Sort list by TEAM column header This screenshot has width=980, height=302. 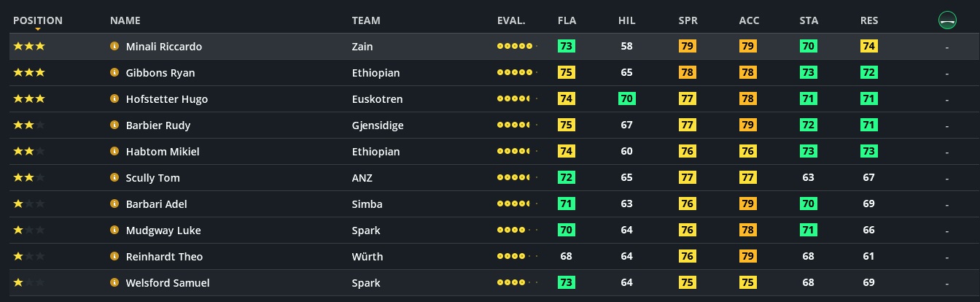pos(365,20)
